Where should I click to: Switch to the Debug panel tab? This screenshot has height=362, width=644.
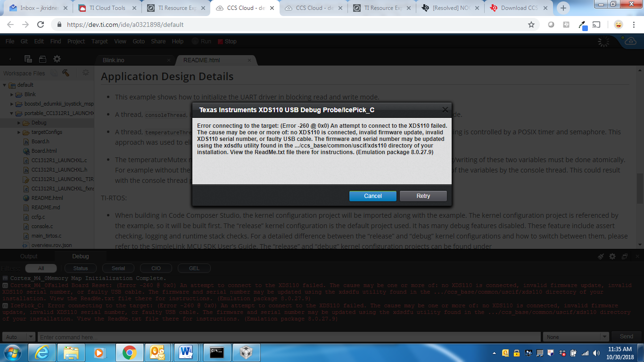click(x=81, y=256)
